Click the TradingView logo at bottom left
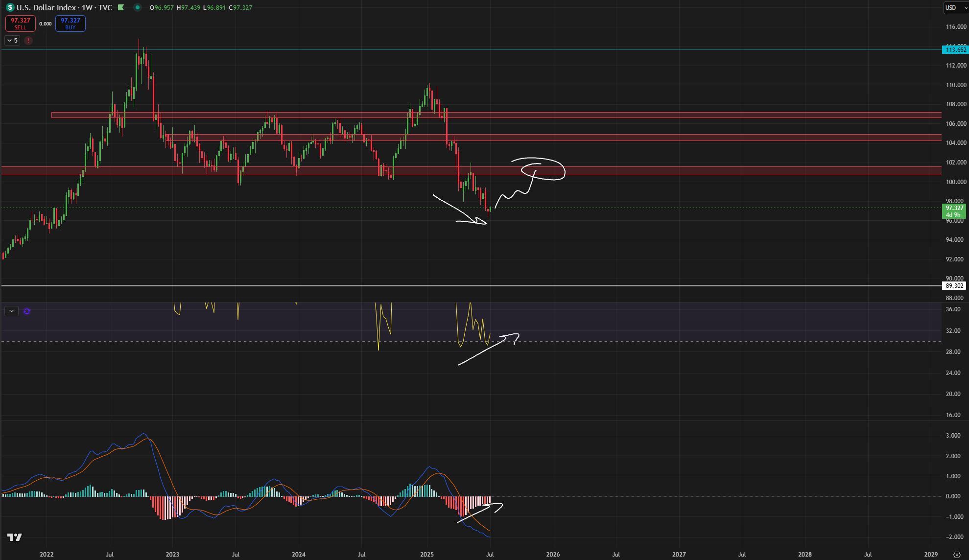 [x=15, y=537]
